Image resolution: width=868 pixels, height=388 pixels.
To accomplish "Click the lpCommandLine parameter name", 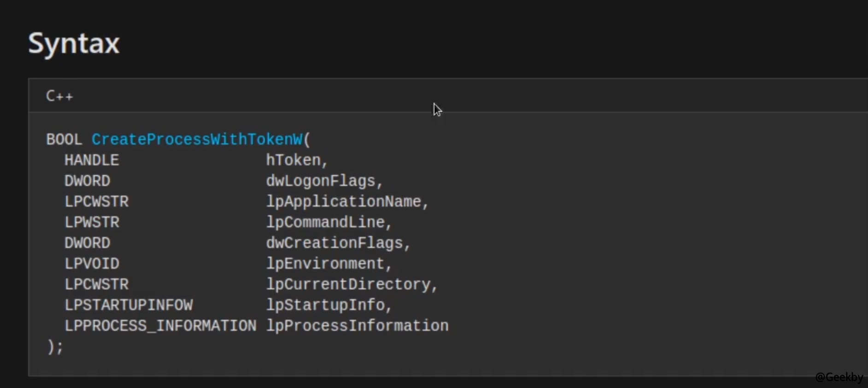I will point(325,222).
